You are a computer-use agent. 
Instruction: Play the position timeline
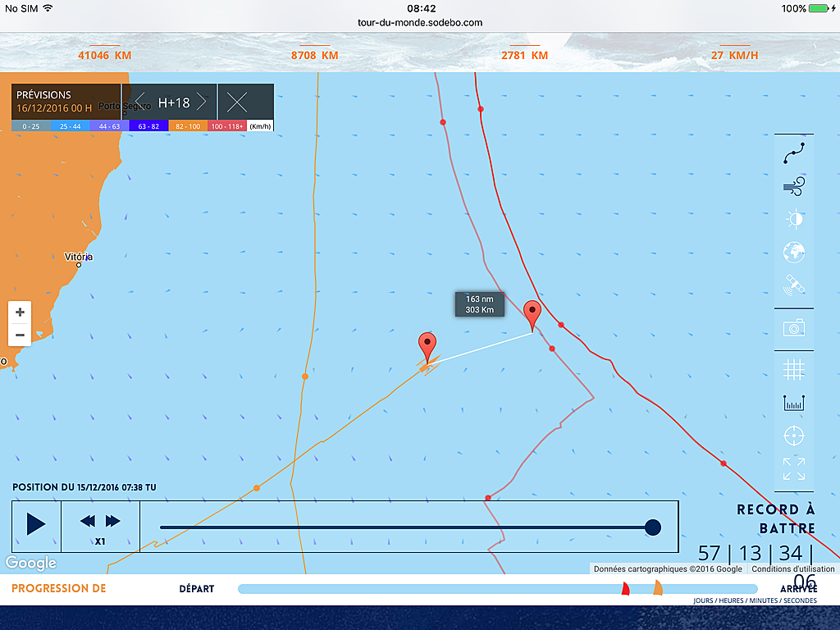point(36,524)
